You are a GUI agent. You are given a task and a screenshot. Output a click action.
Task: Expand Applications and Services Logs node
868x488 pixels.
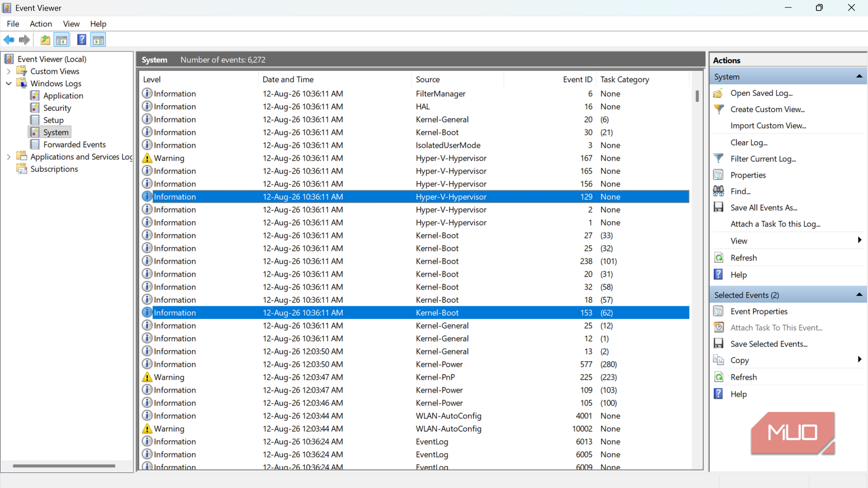tap(8, 157)
